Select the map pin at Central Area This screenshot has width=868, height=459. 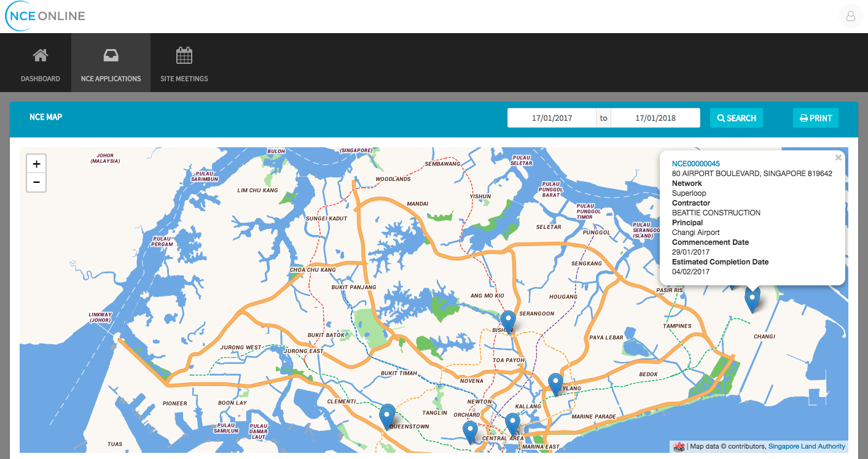[x=512, y=423]
